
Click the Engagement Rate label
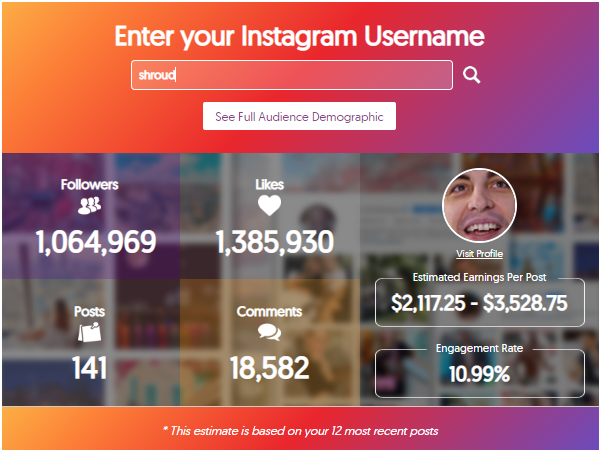coord(479,348)
